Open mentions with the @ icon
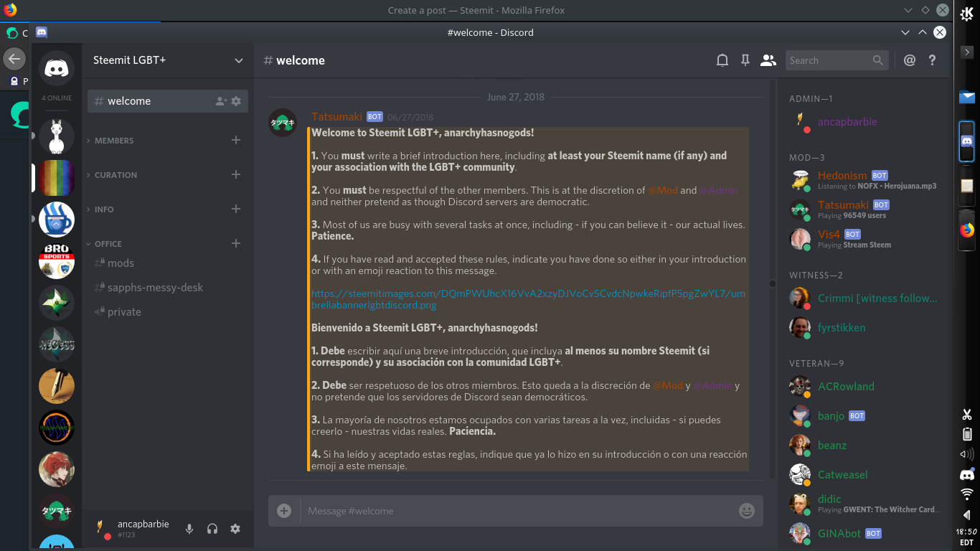980x551 pixels. 910,60
